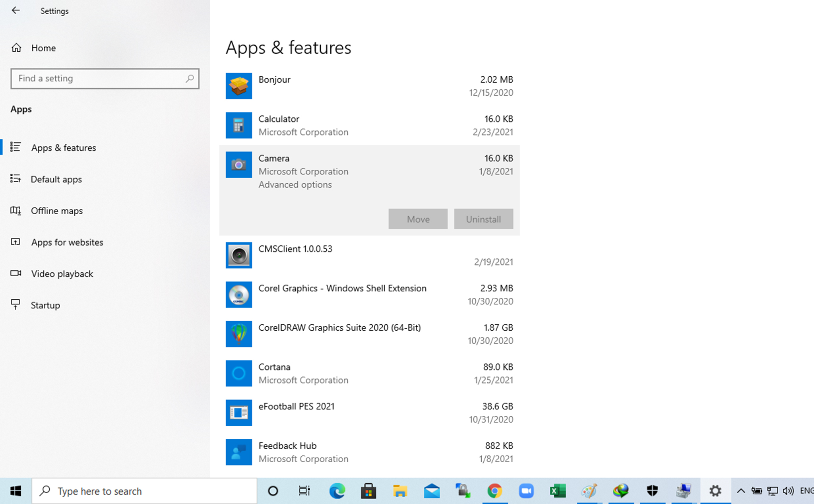Open Zoom from the taskbar
This screenshot has height=504, width=814.
tap(526, 491)
